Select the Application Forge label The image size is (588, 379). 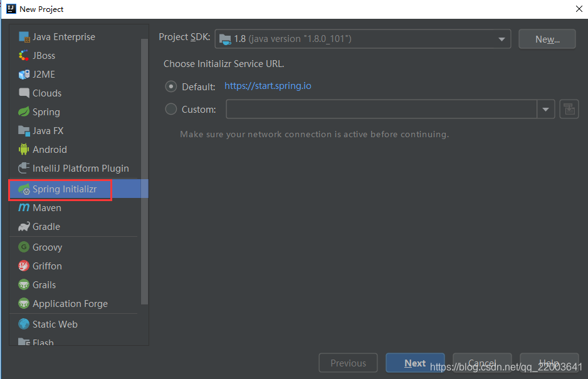(70, 304)
